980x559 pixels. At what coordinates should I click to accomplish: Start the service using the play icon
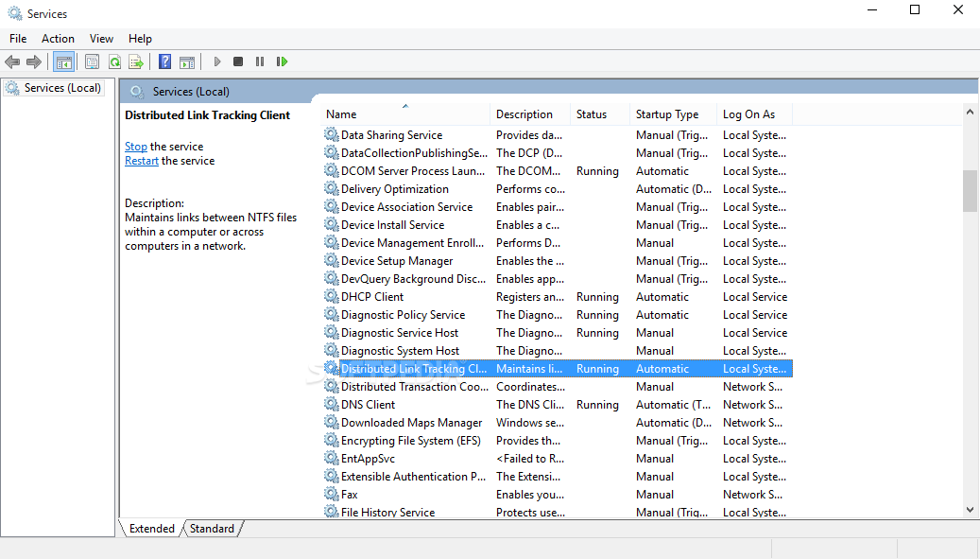tap(216, 61)
